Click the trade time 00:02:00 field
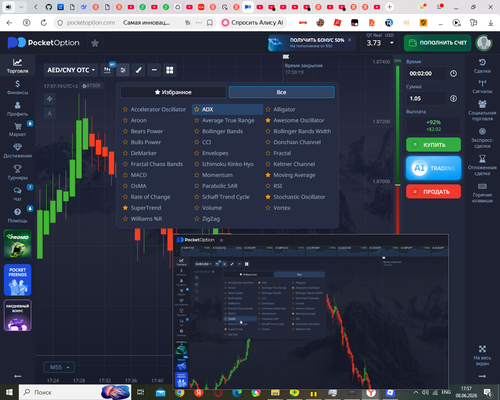 pos(427,73)
